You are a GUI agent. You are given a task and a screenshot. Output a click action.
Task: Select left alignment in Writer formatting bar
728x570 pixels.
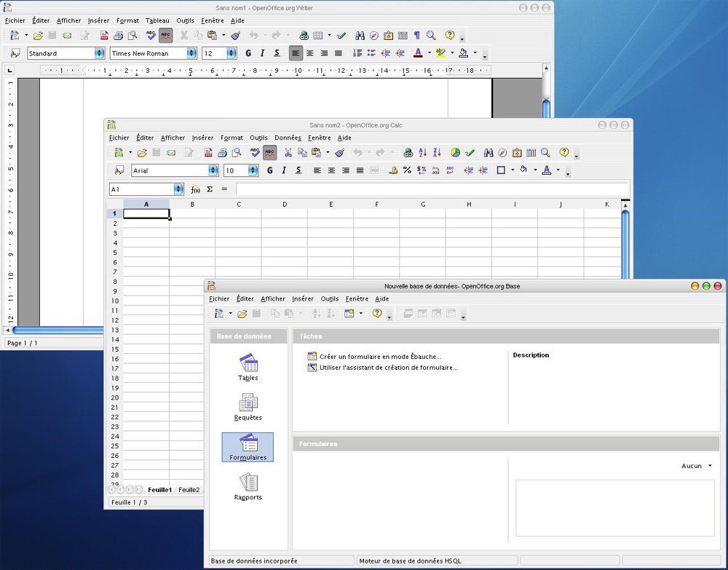296,53
